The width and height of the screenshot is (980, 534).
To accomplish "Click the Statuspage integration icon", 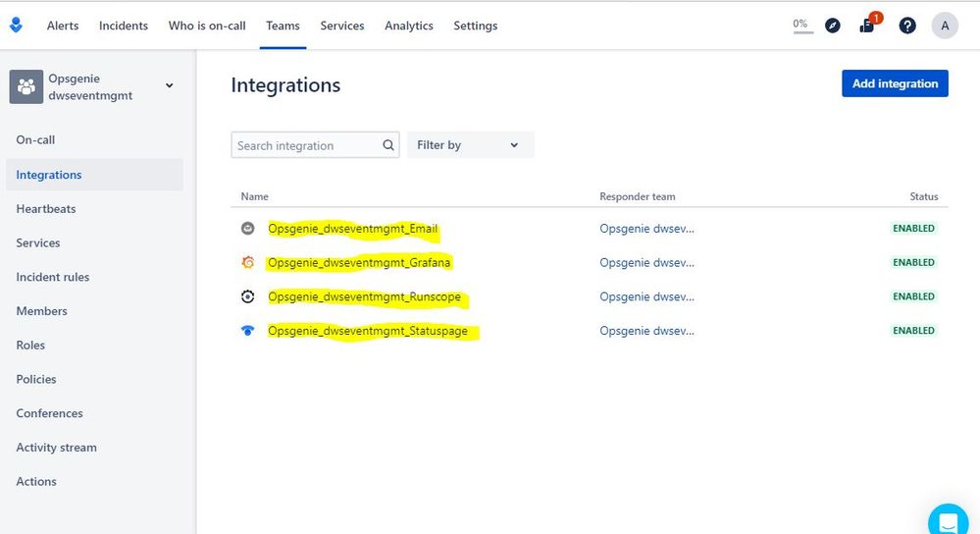I will coord(248,330).
